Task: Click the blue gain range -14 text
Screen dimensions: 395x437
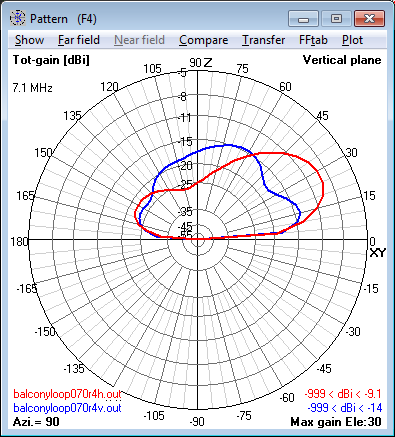Action: click(344, 408)
